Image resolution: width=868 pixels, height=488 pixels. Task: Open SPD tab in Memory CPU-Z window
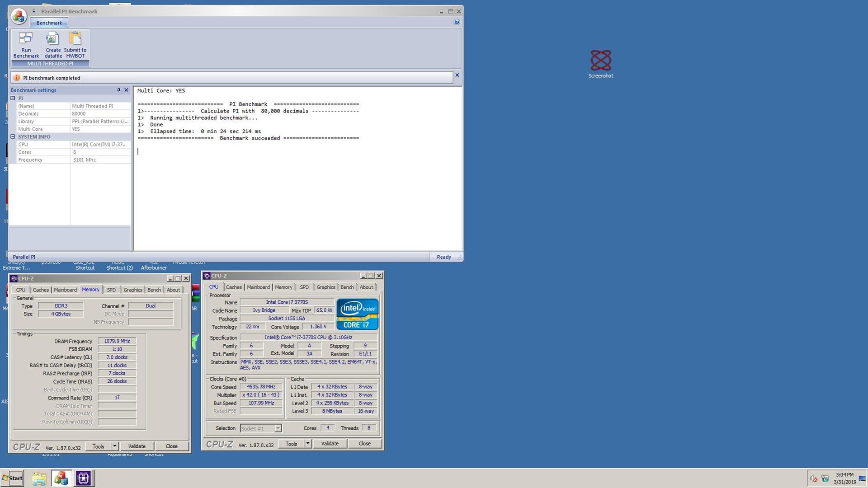click(x=111, y=290)
